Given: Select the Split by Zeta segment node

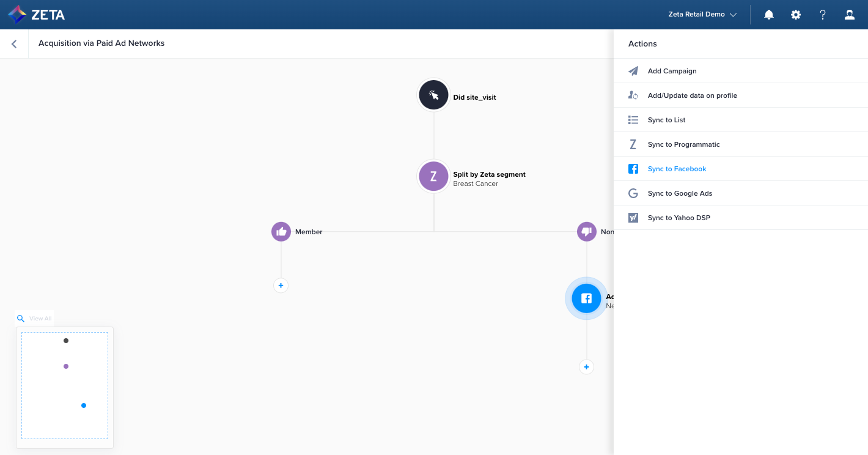Looking at the screenshot, I should [433, 177].
